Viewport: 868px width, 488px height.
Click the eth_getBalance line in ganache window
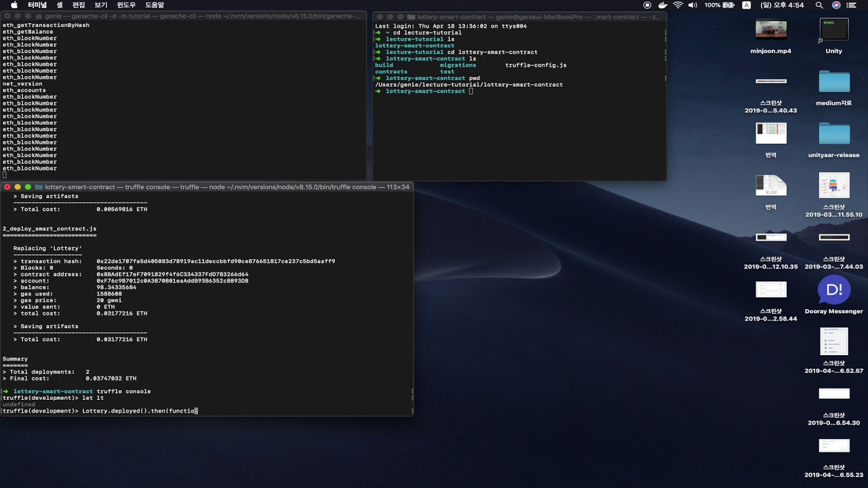click(x=28, y=32)
